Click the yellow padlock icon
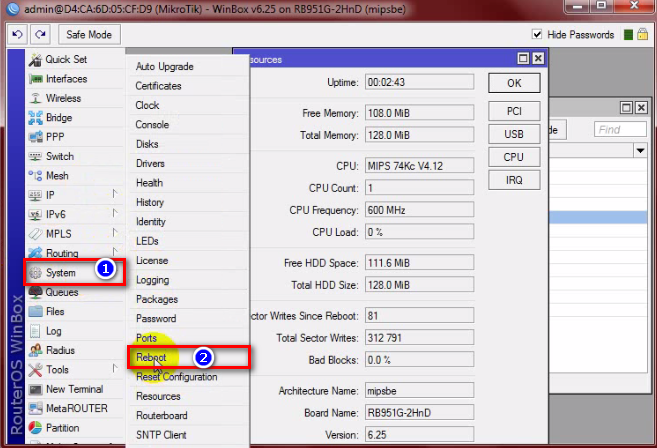 pyautogui.click(x=642, y=34)
